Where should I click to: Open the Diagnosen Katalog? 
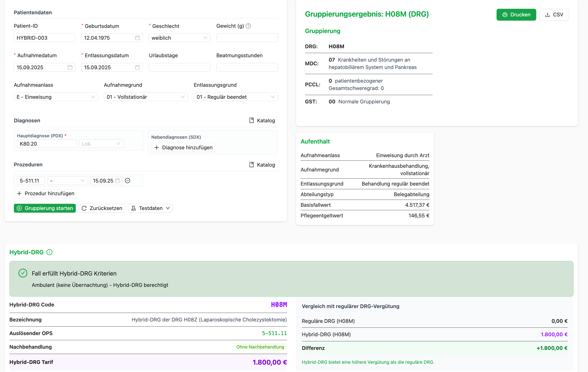(262, 120)
